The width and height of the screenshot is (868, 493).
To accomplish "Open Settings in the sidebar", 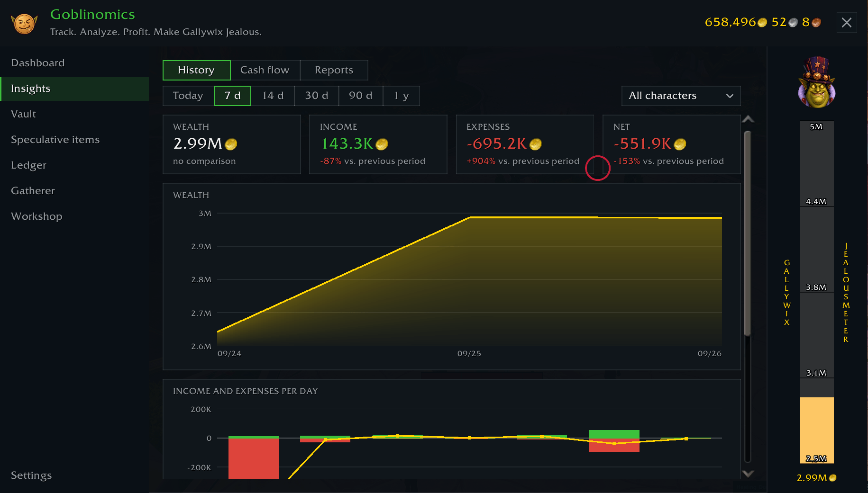I will tap(74, 475).
